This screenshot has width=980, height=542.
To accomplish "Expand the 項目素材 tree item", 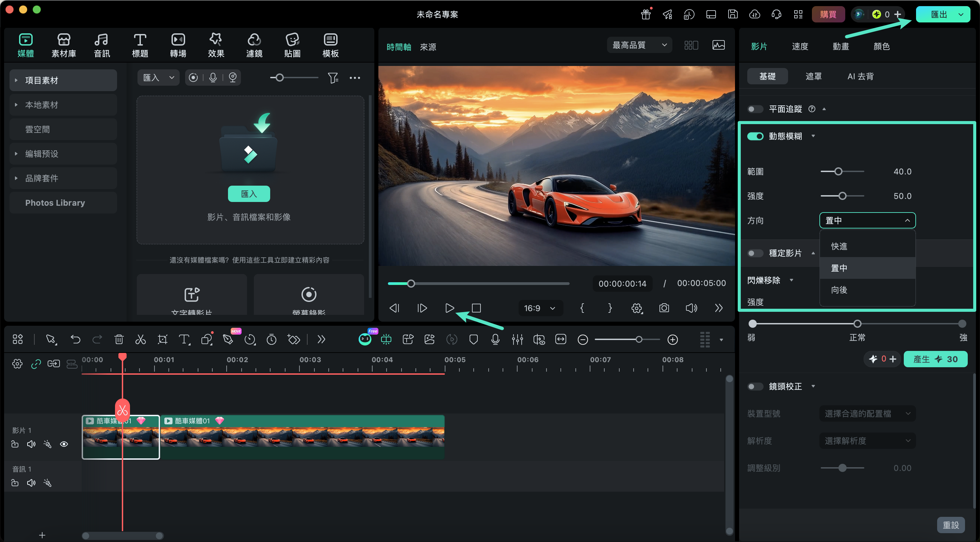I will (16, 80).
